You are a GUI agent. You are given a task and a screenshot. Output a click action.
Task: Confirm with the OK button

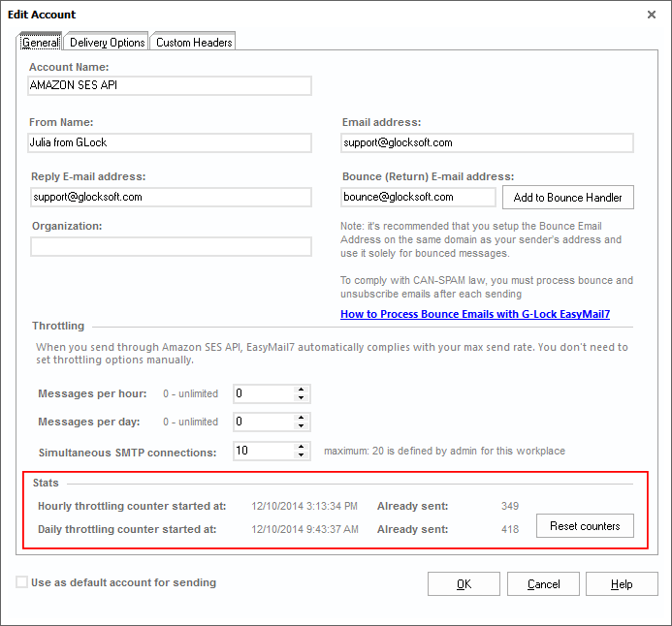point(464,584)
